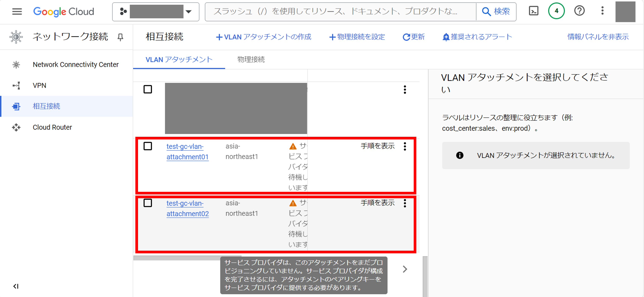Check the box for the redacted first row
This screenshot has height=297, width=644.
[147, 89]
